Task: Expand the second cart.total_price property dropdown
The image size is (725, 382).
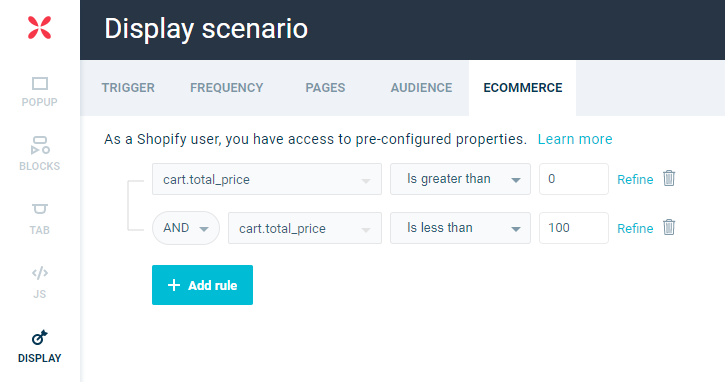Action: (x=305, y=228)
